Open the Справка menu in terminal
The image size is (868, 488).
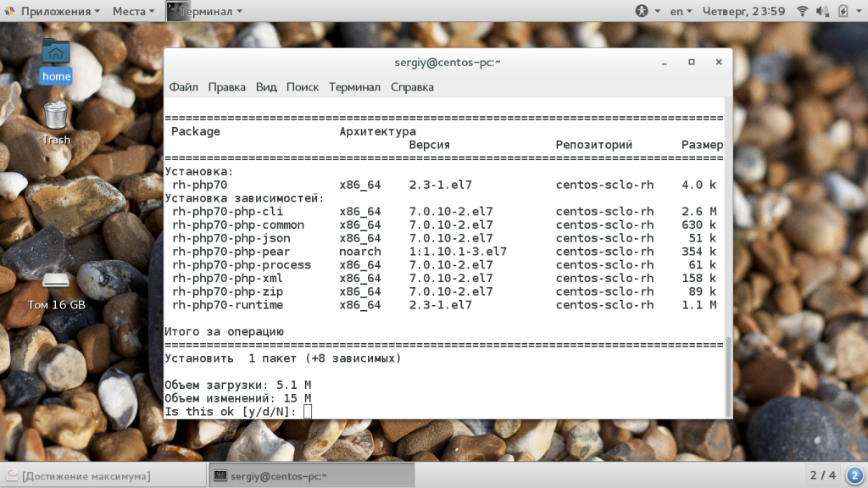pos(412,87)
